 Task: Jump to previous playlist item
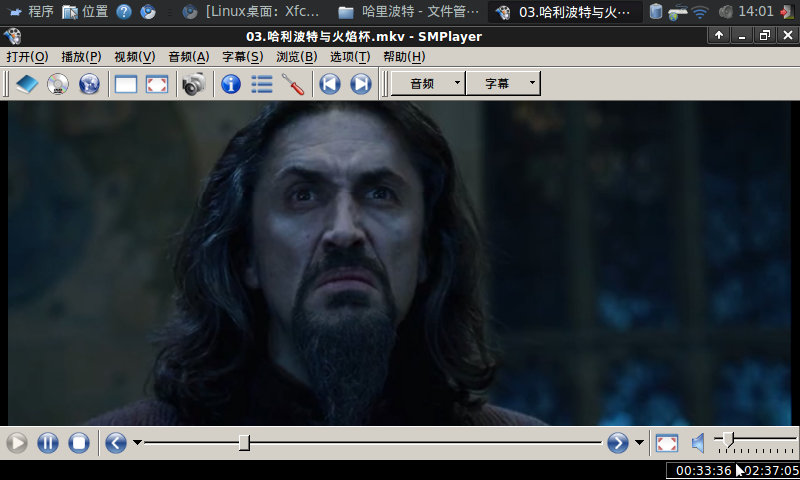point(330,84)
